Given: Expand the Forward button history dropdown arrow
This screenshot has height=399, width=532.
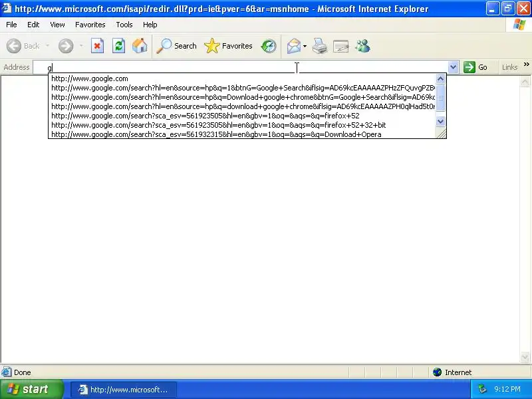Looking at the screenshot, I should coord(81,46).
